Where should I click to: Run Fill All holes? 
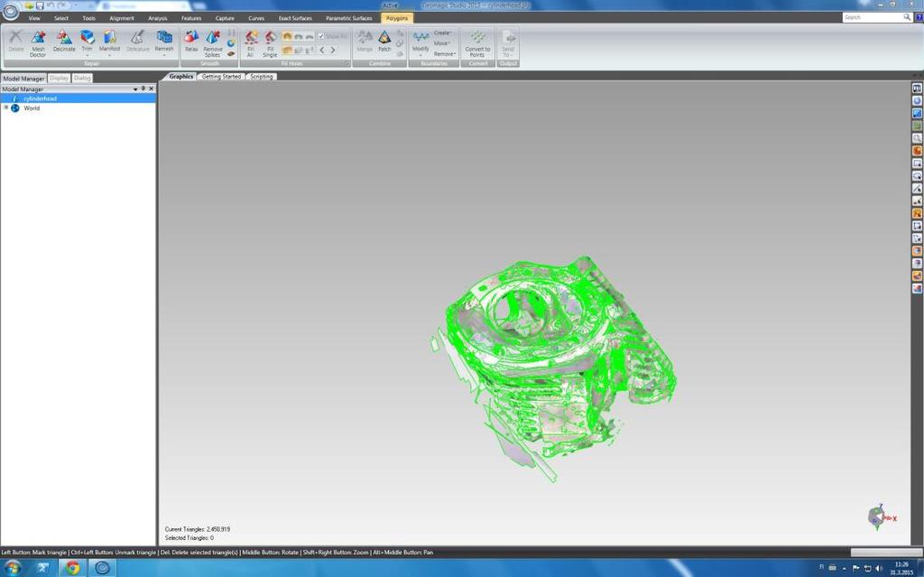(x=251, y=43)
